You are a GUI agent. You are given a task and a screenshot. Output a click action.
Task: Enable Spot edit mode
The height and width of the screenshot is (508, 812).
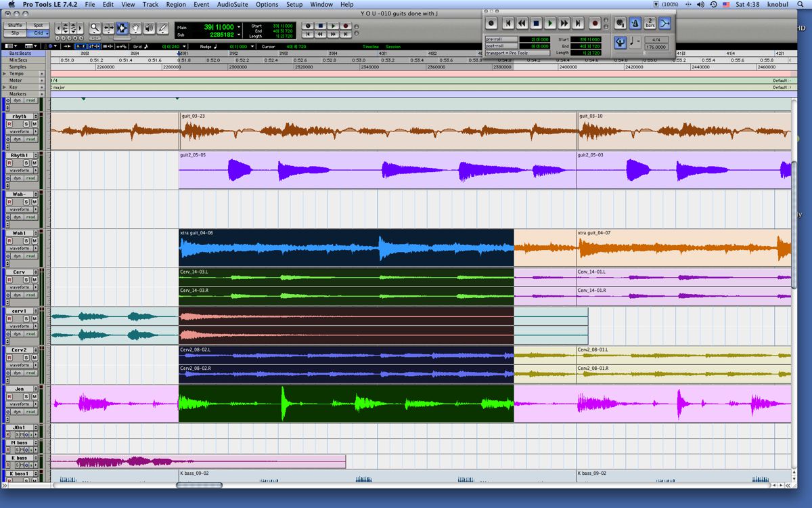(38, 25)
